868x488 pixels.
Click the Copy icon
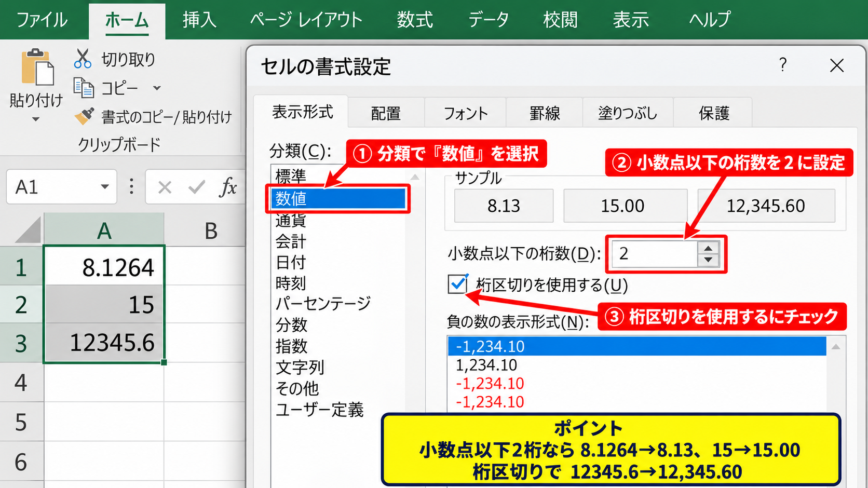coord(84,88)
